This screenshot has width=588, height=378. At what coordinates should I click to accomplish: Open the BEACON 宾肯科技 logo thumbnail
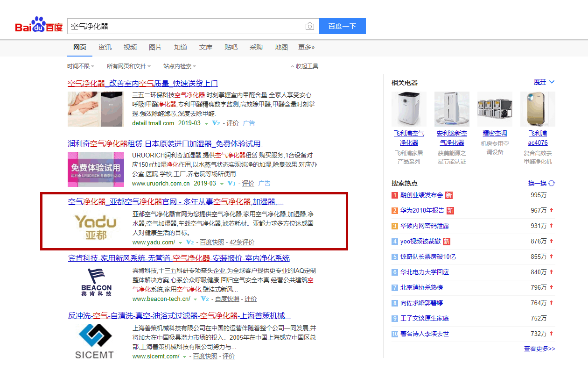tap(96, 283)
